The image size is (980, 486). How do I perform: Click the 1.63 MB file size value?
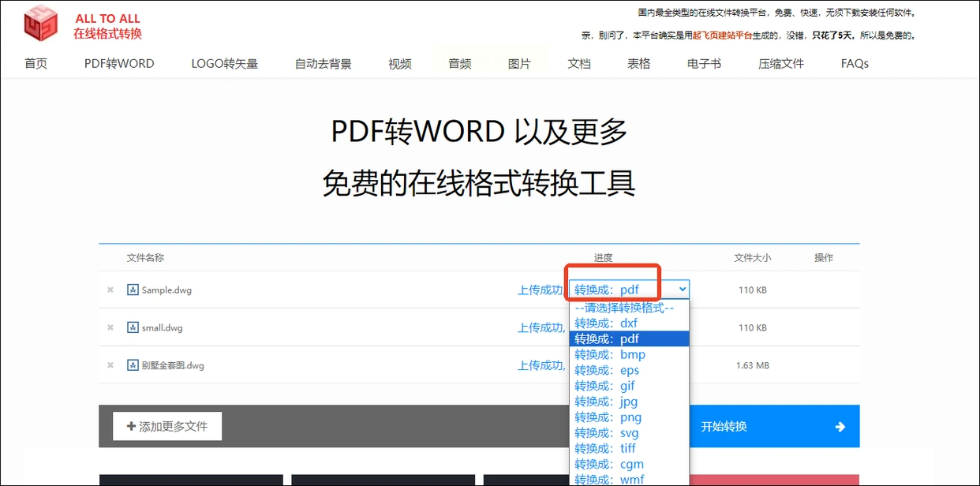click(752, 365)
